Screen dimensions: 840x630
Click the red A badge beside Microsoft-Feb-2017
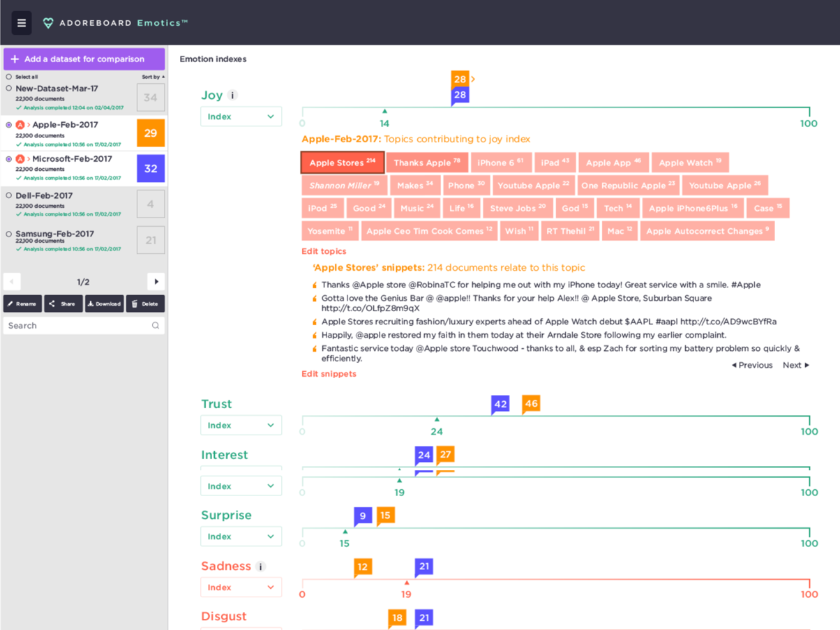(x=20, y=159)
